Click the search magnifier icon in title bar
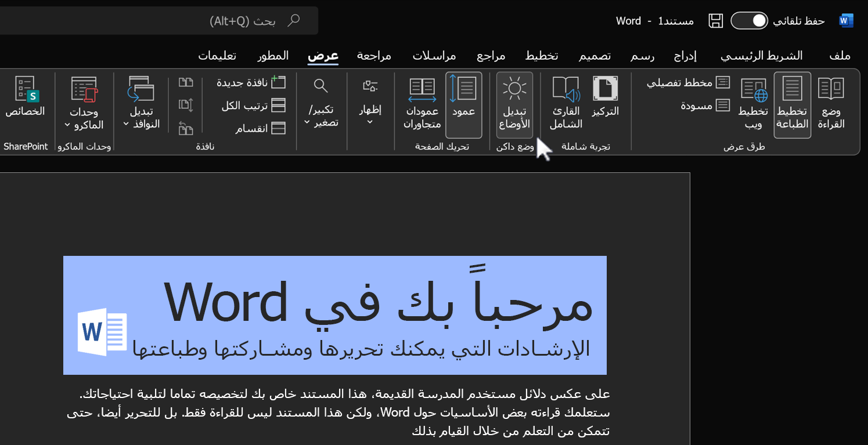 click(x=294, y=21)
